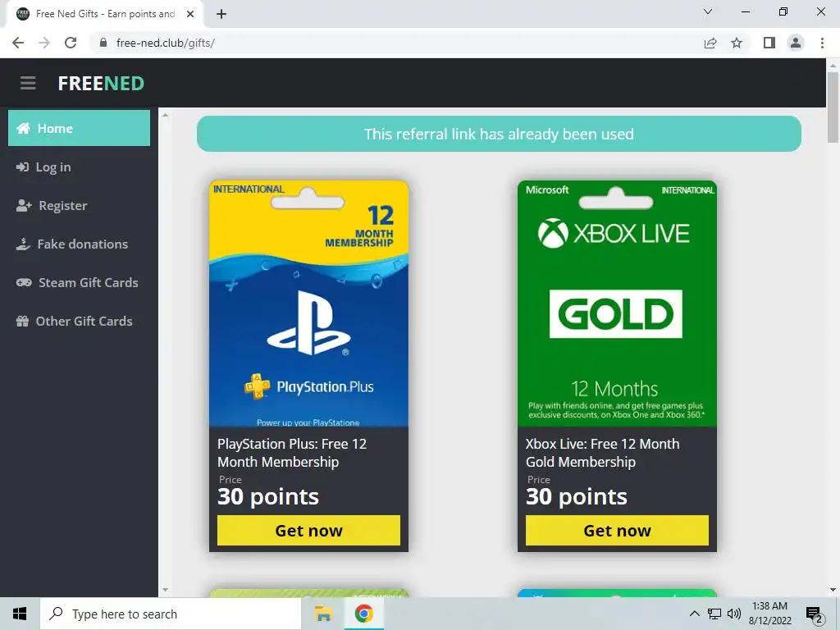Click the browser forward arrow
This screenshot has height=630, width=840.
[x=44, y=43]
